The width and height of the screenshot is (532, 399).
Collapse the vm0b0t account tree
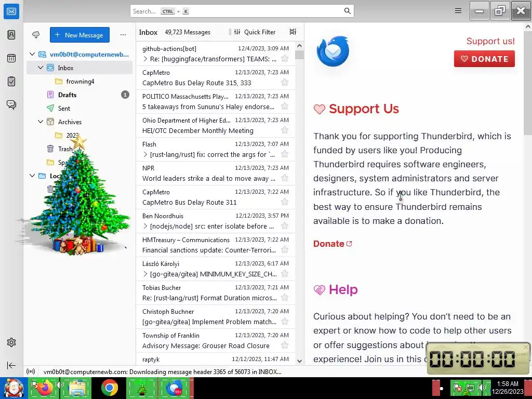click(x=32, y=54)
